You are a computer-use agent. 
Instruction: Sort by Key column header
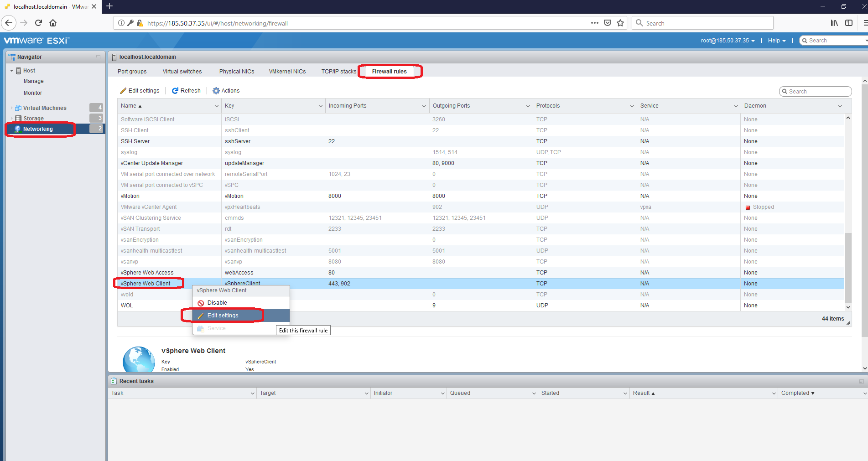229,106
